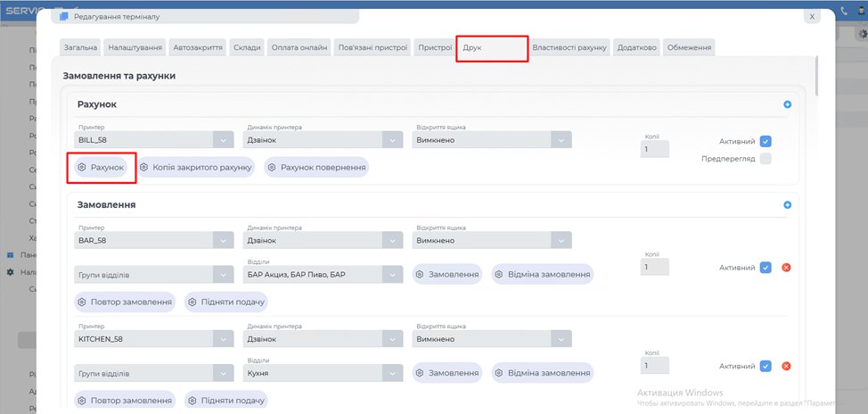
Task: Enable the Предперегляд checkbox
Action: (766, 159)
